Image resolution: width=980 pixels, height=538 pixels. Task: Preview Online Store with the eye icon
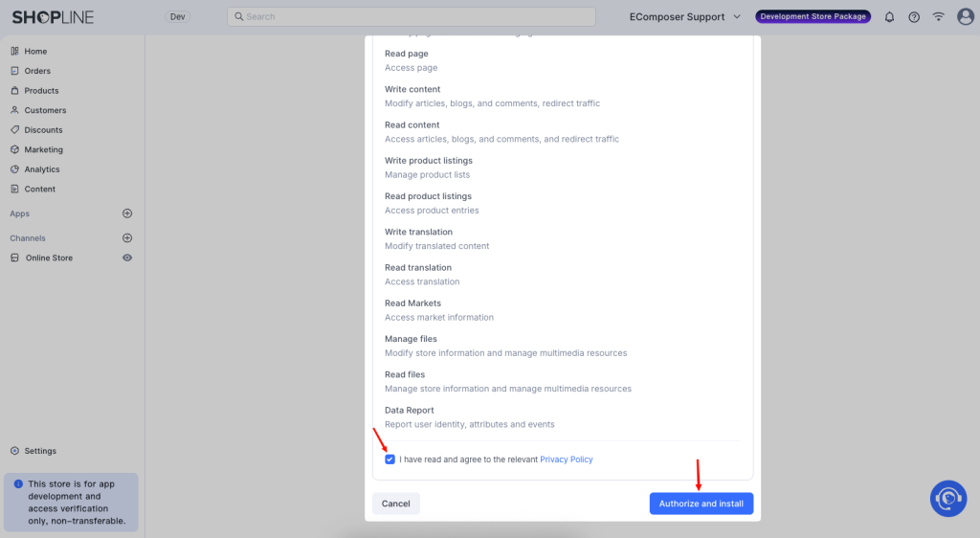127,258
